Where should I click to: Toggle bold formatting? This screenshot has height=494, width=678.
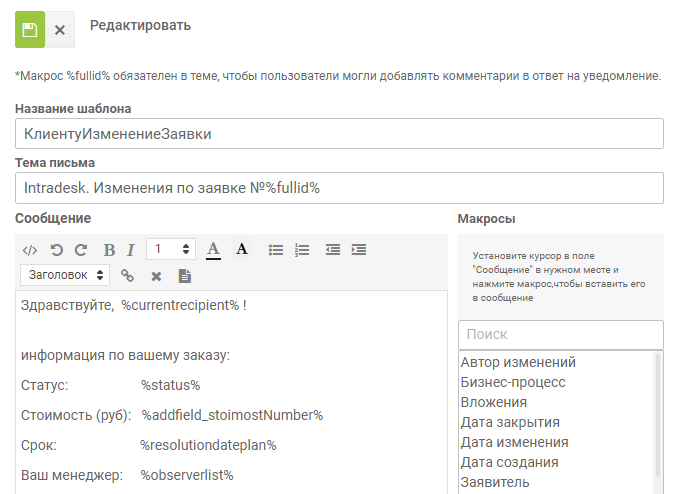[108, 249]
